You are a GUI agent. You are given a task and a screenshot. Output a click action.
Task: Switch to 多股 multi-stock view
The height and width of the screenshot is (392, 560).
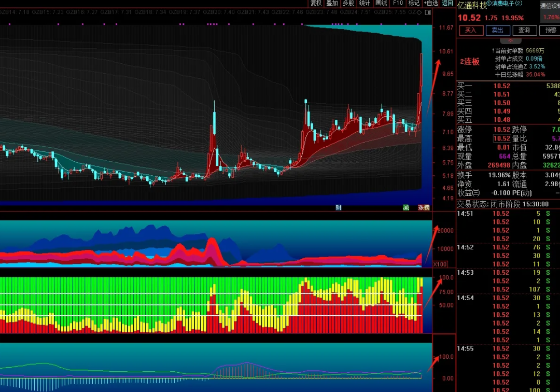[x=348, y=3]
